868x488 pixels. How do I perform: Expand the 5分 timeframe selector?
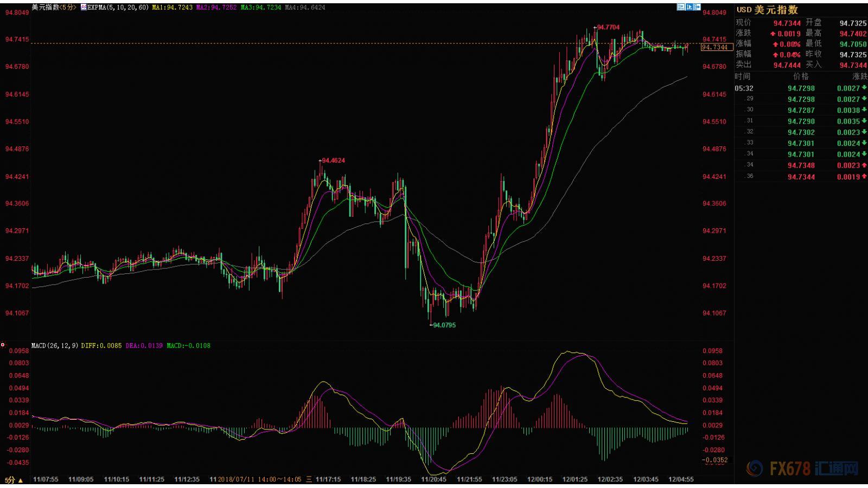(x=14, y=480)
